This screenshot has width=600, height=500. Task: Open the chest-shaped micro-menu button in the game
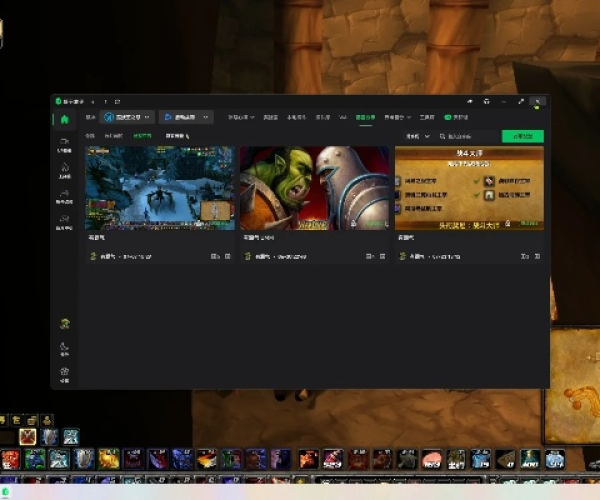pyautogui.click(x=32, y=420)
